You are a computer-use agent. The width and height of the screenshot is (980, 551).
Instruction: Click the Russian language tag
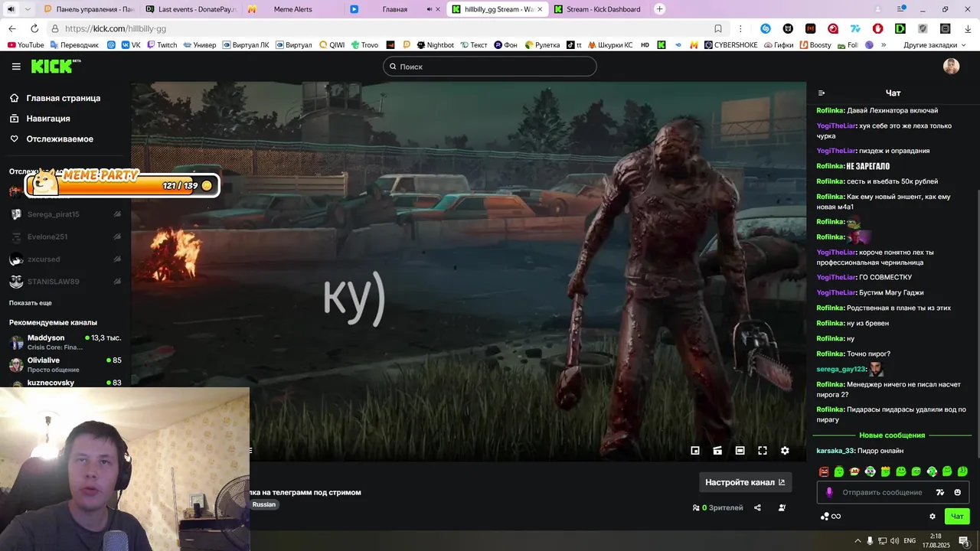(264, 504)
